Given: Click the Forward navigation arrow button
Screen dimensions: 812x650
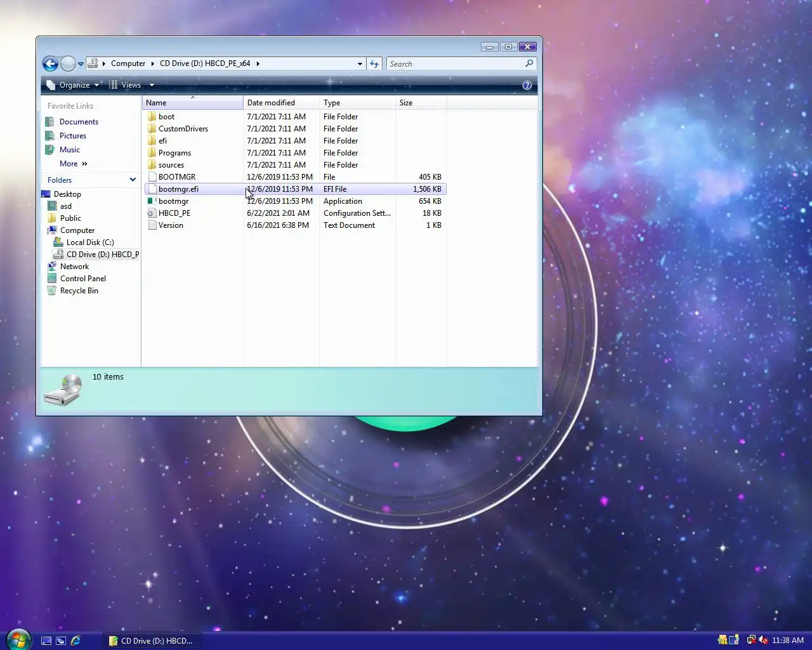Looking at the screenshot, I should point(68,63).
